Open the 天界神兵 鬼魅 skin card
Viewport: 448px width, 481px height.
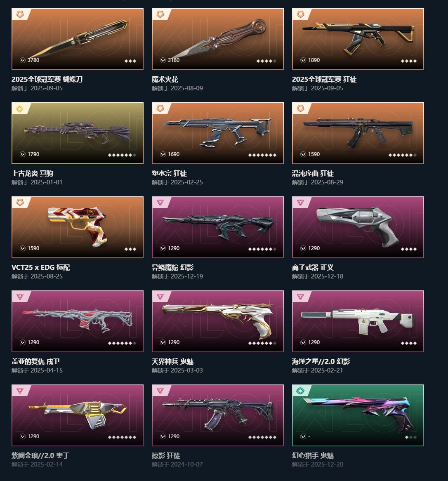(x=217, y=321)
